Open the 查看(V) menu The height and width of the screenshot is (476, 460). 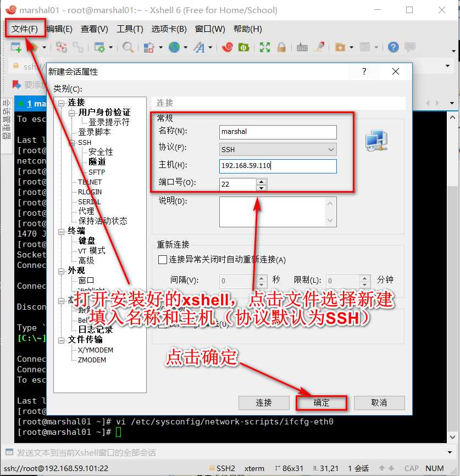pos(95,29)
